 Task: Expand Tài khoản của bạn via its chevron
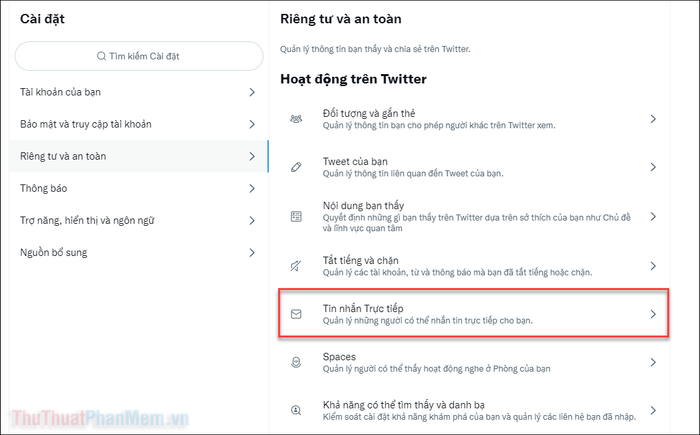coord(252,92)
